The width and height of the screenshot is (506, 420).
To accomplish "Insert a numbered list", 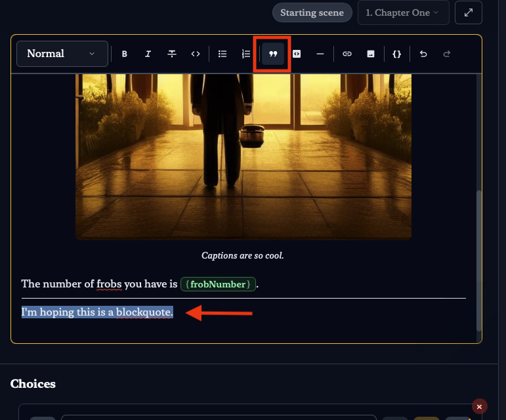I will tap(246, 54).
